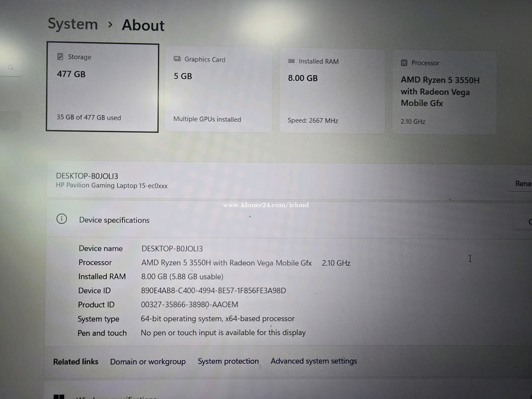Click the info icon beside Device specifications
This screenshot has height=399, width=532.
62,219
